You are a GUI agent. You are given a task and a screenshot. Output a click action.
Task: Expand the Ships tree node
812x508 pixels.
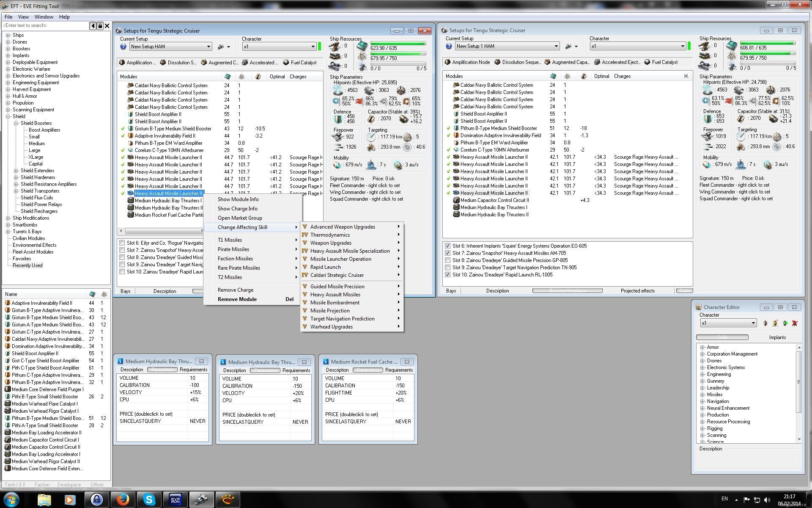pos(8,35)
